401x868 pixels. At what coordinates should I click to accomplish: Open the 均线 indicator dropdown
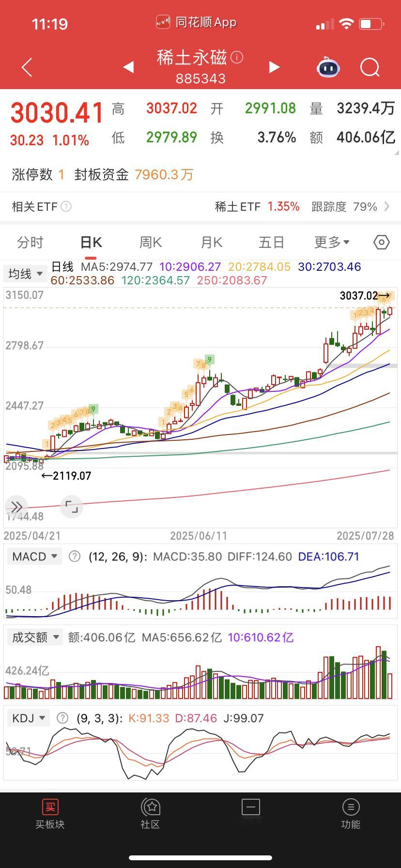click(x=25, y=274)
